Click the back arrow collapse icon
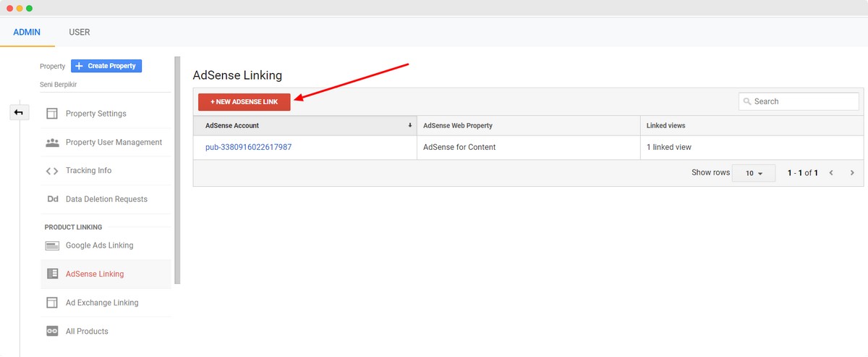 [x=19, y=112]
